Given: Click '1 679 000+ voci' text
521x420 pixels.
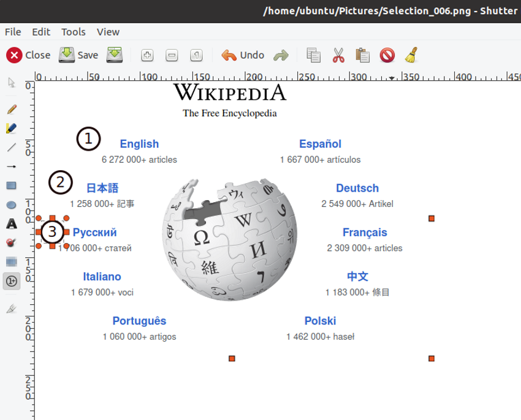Looking at the screenshot, I should [x=102, y=293].
